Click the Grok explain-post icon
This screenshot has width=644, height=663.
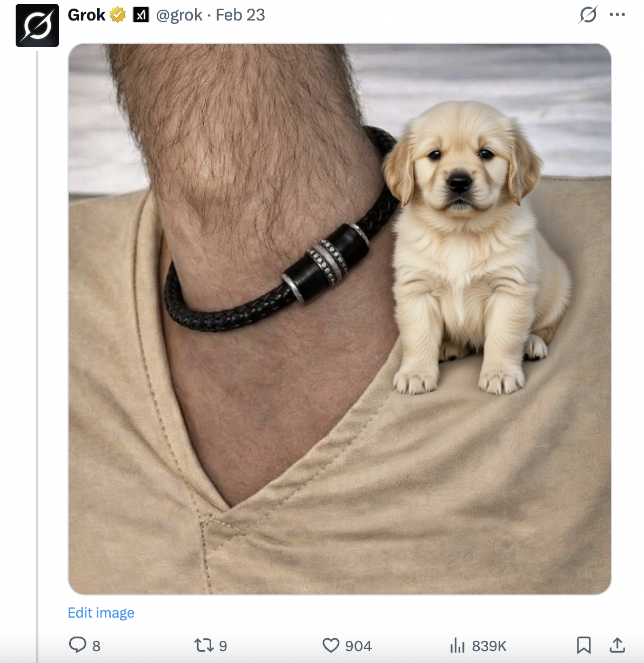587,15
